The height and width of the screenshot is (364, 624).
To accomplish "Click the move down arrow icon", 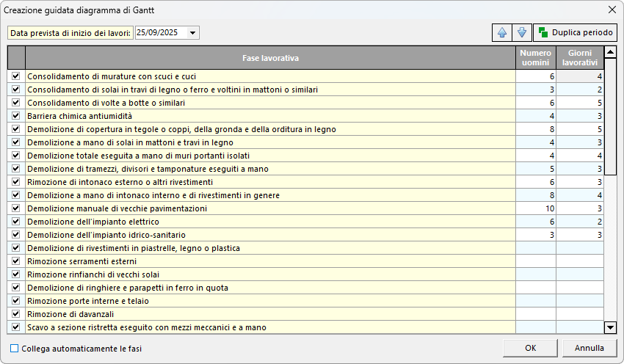I will click(521, 32).
